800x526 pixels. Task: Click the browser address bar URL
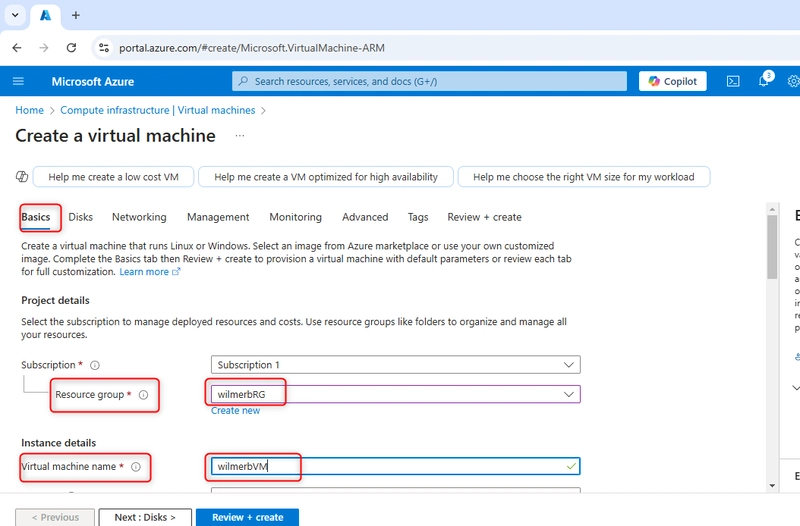point(252,48)
